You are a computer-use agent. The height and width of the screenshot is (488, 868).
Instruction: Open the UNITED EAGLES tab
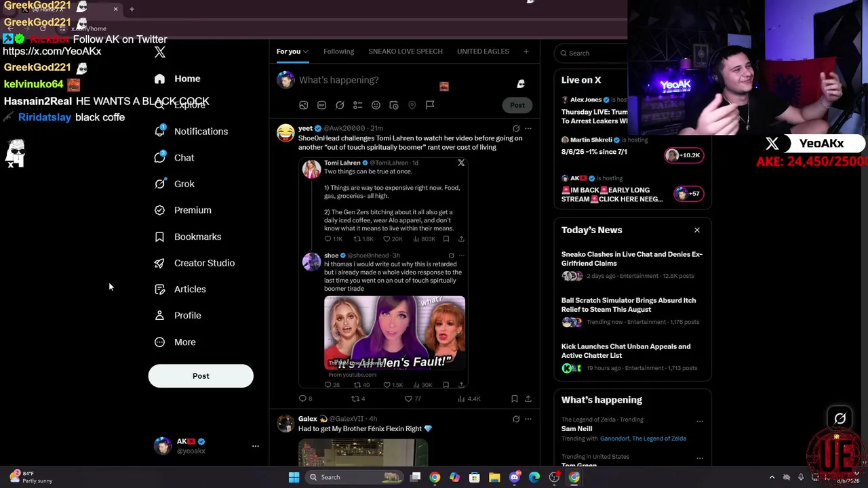pyautogui.click(x=483, y=52)
